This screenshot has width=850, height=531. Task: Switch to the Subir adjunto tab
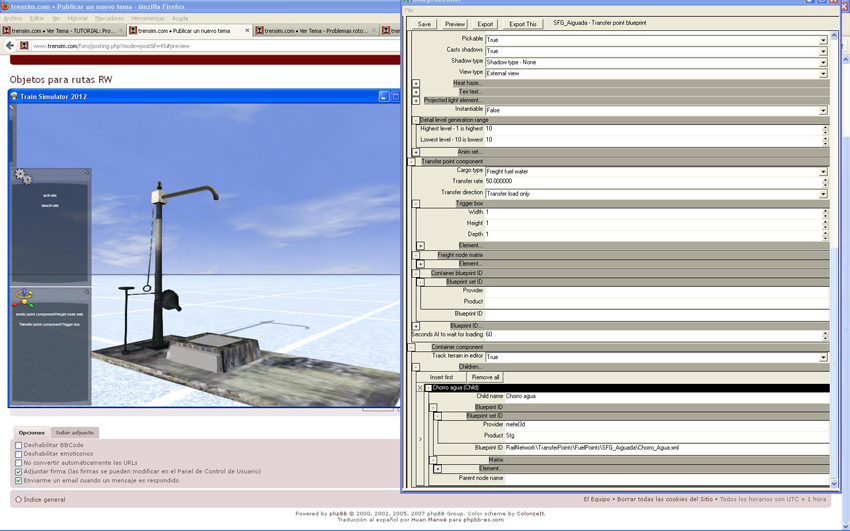[x=75, y=433]
